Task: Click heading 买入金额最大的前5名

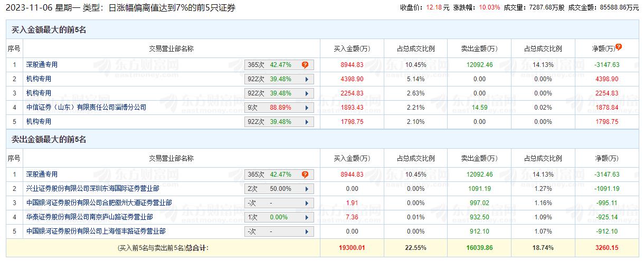Action: click(x=49, y=30)
